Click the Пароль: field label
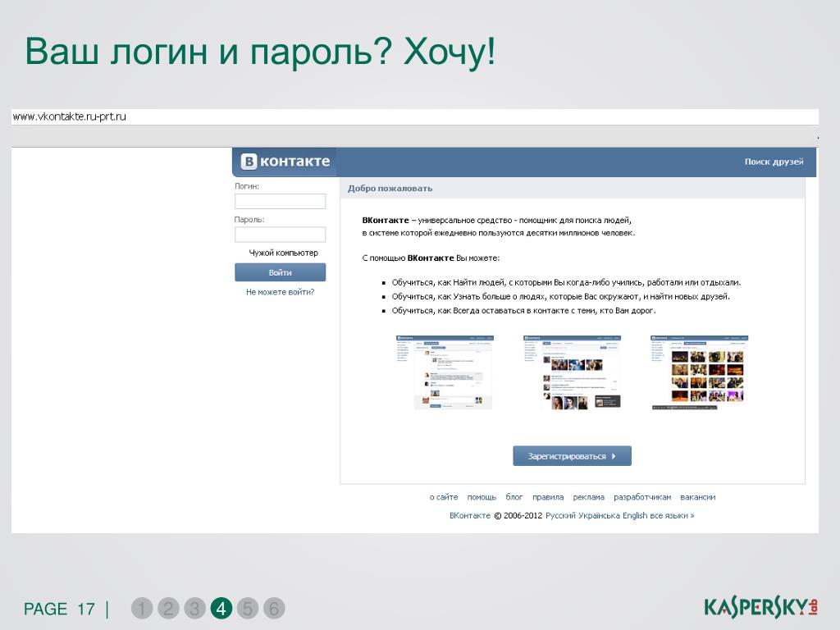The height and width of the screenshot is (630, 840). click(x=249, y=220)
